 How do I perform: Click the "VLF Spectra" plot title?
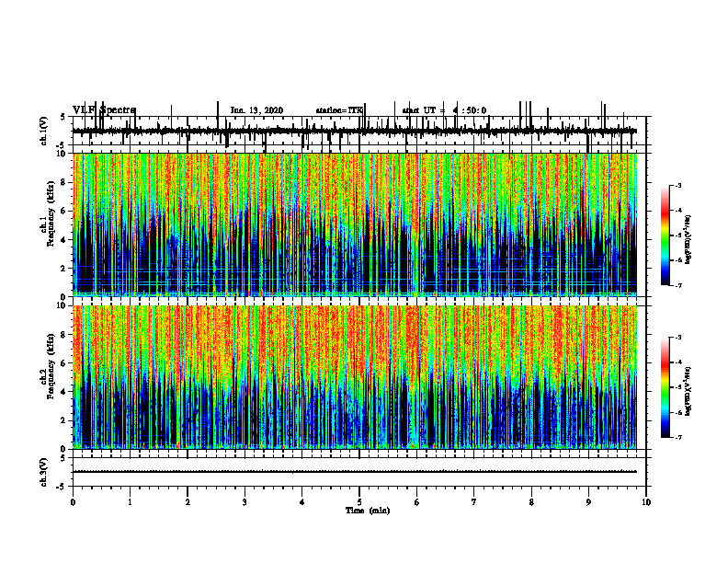(x=104, y=110)
